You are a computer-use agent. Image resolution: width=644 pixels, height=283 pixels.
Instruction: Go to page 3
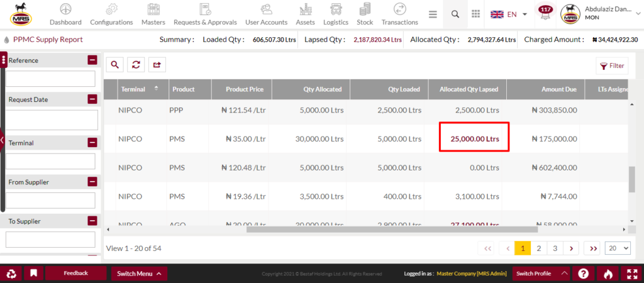tap(555, 248)
